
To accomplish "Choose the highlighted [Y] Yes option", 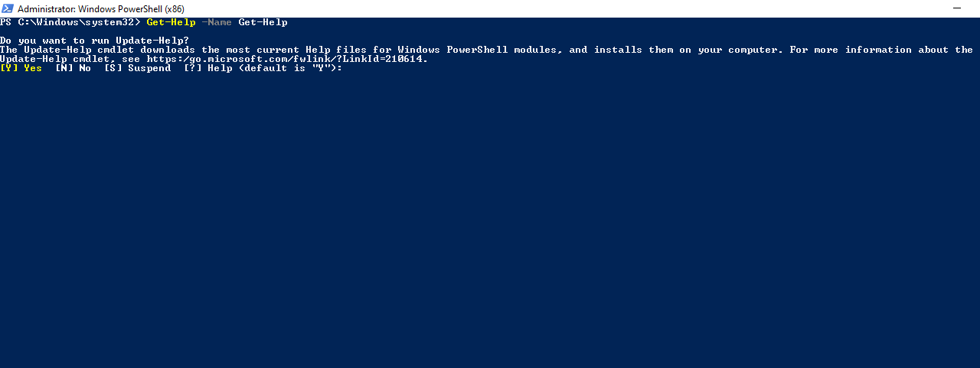I will [21, 68].
